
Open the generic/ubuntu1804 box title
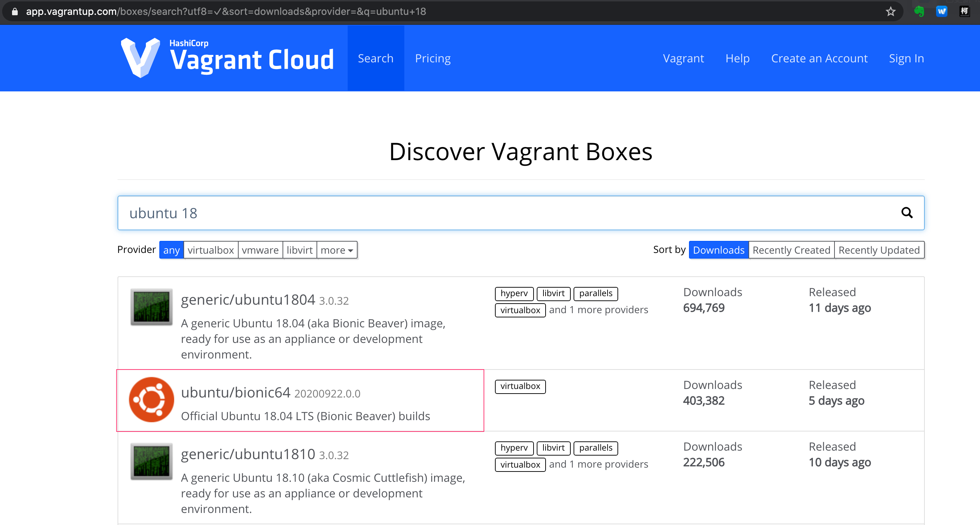248,300
